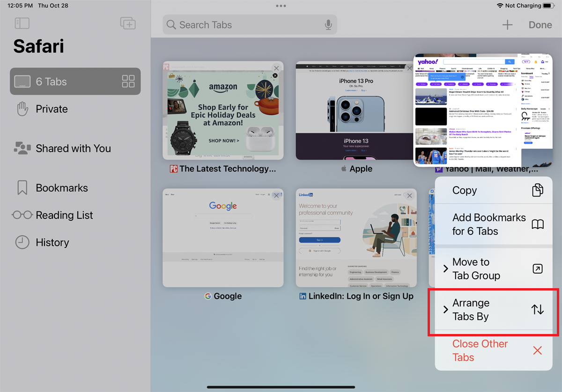Open the PCMag Amazon-ad tab thumbnail
Viewport: 562px width, 392px height.
point(223,110)
